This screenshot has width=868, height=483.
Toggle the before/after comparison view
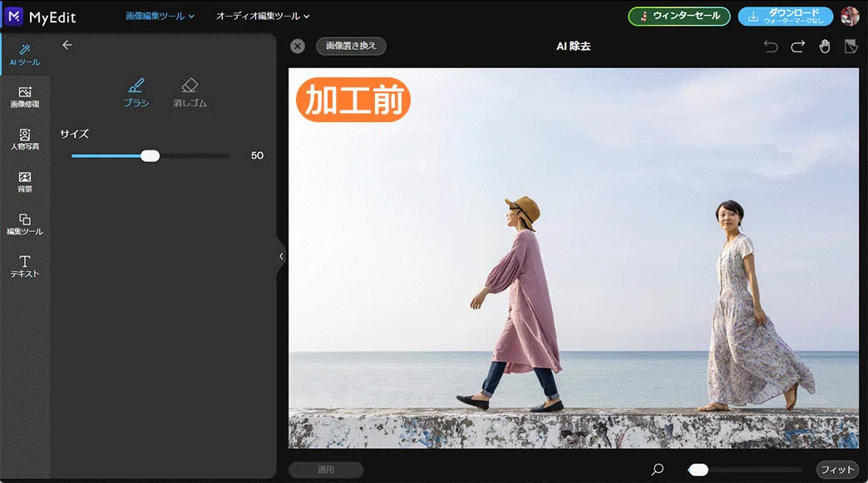[851, 47]
